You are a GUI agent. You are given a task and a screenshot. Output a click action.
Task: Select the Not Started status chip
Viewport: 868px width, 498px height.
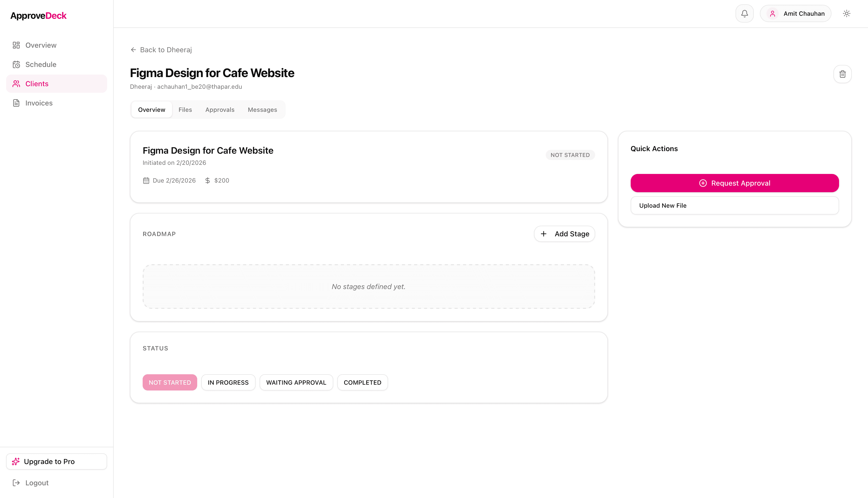click(x=170, y=382)
